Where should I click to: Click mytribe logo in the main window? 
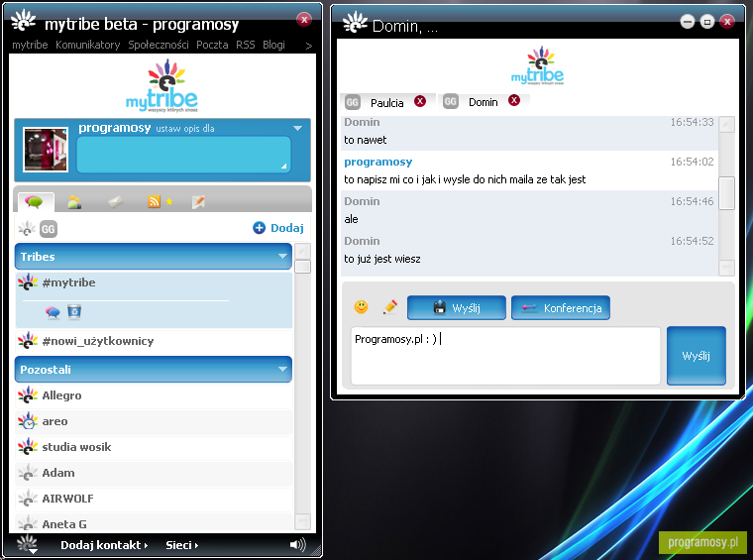point(161,86)
